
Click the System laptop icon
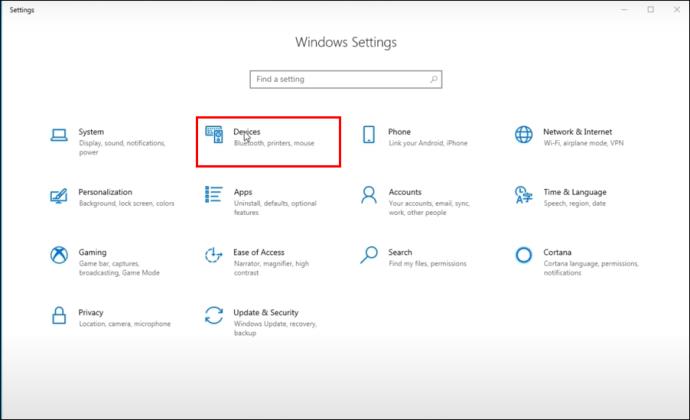tap(59, 135)
